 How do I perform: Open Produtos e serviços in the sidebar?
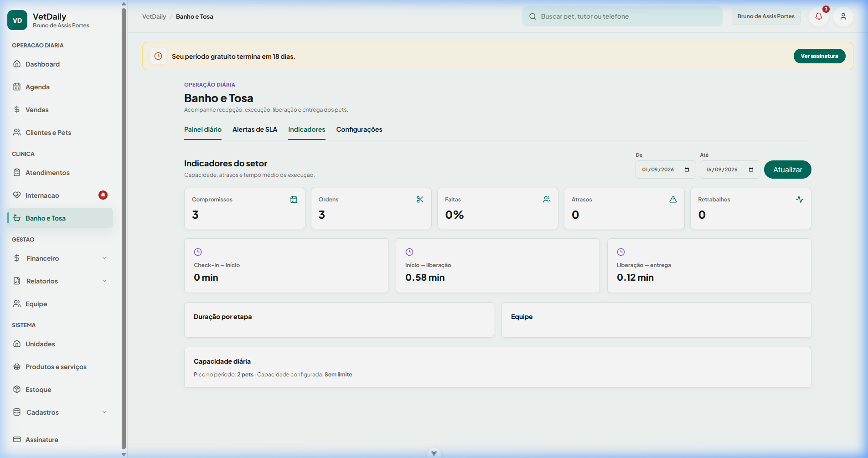(60, 367)
